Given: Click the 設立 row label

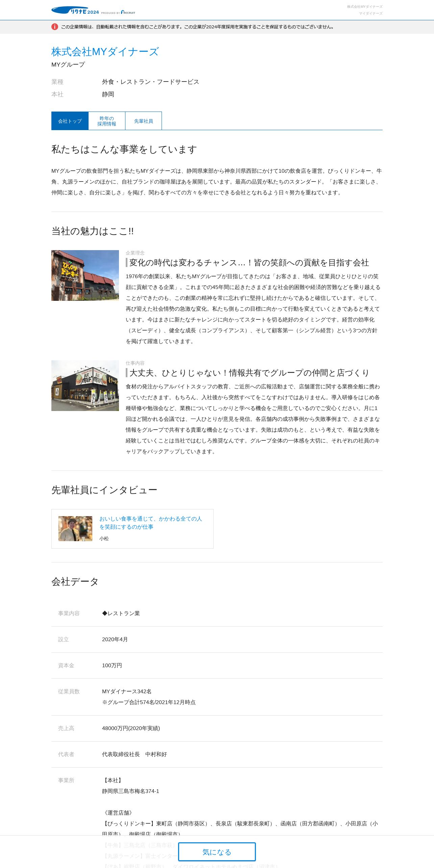Looking at the screenshot, I should (64, 640).
